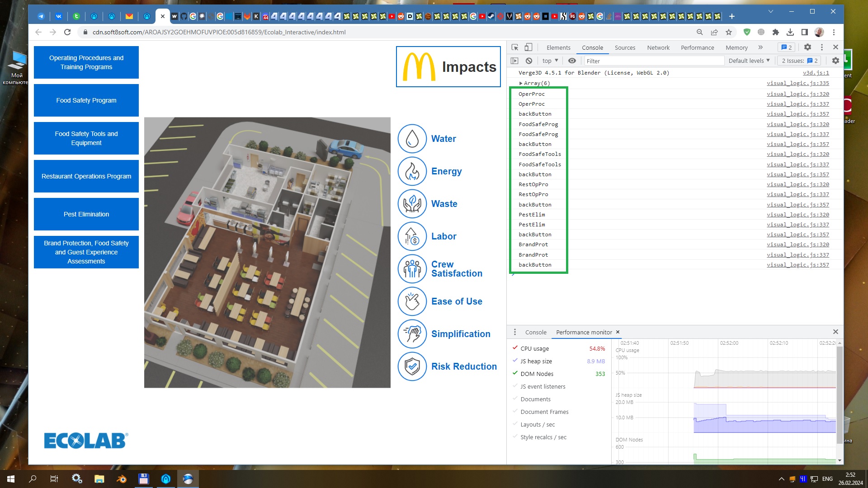Open the Chrome extensions puzzle icon
The height and width of the screenshot is (488, 868).
[776, 32]
